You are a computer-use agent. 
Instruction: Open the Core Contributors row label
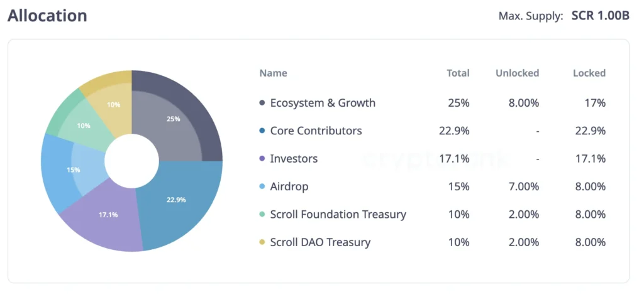(316, 131)
